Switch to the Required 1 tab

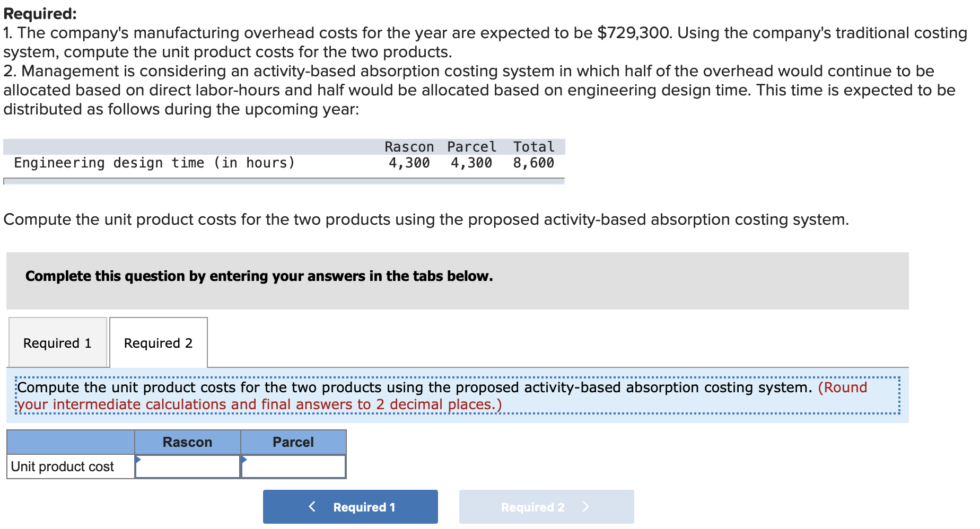point(57,343)
